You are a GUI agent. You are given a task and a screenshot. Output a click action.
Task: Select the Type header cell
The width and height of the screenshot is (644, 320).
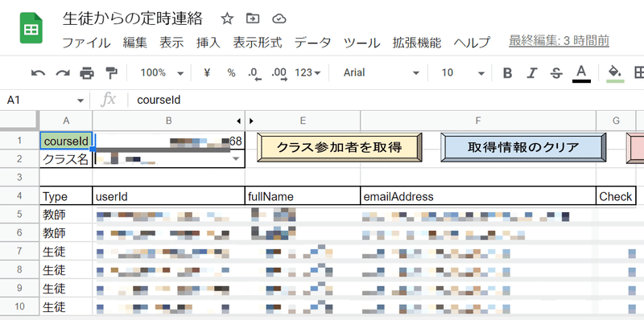(66, 196)
